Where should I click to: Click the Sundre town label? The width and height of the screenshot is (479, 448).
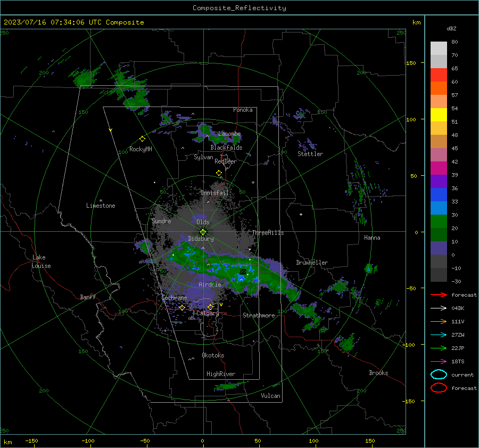[161, 221]
